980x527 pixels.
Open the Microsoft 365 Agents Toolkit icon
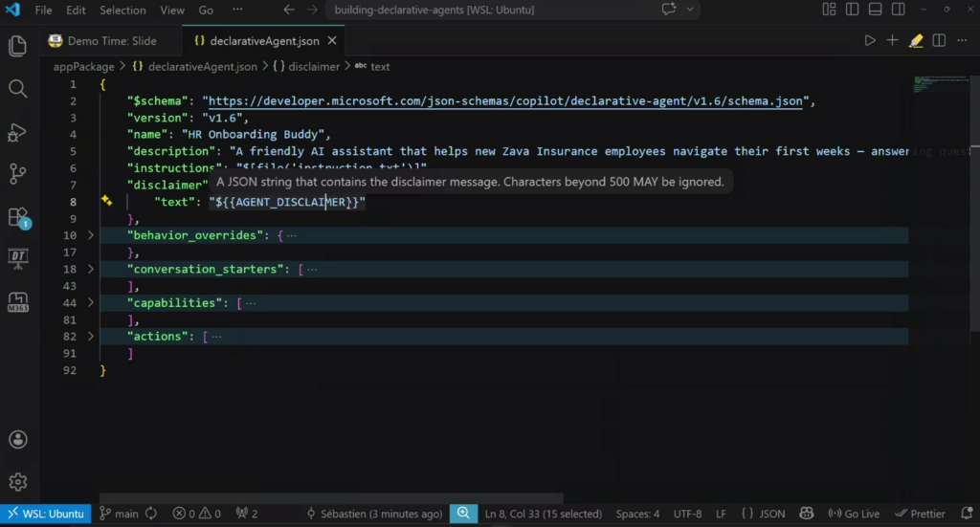tap(17, 301)
